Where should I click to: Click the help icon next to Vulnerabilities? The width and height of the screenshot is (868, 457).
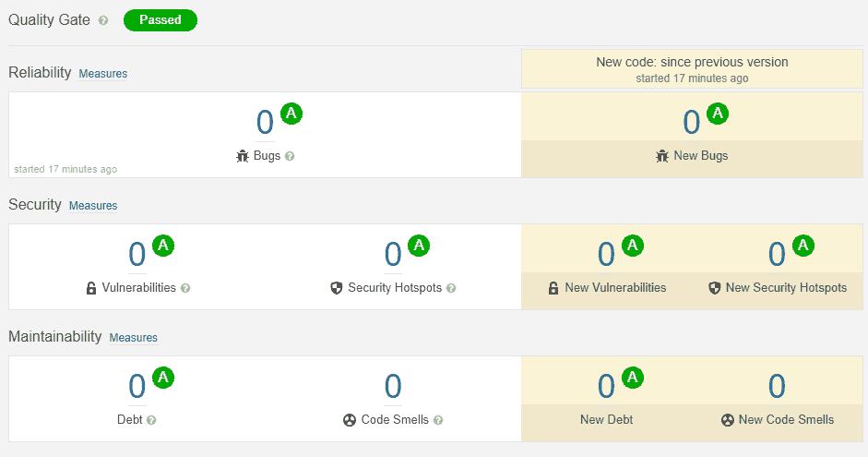coord(185,288)
